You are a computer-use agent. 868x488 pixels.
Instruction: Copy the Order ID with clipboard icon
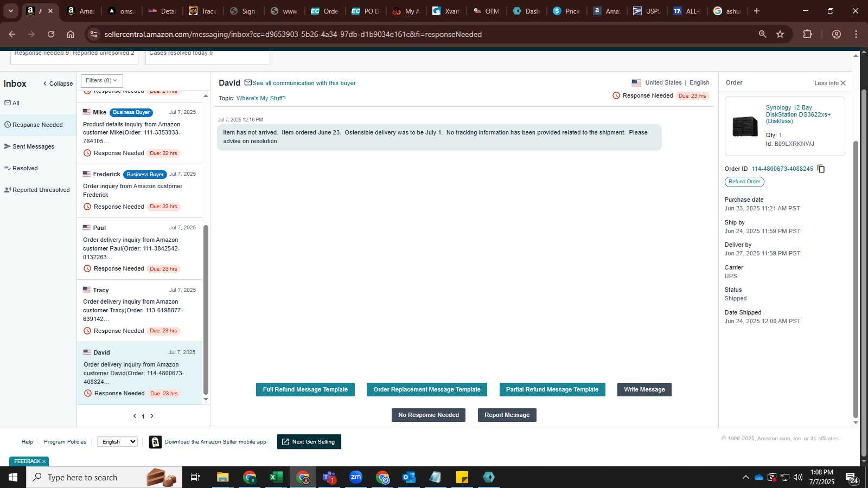pos(821,169)
